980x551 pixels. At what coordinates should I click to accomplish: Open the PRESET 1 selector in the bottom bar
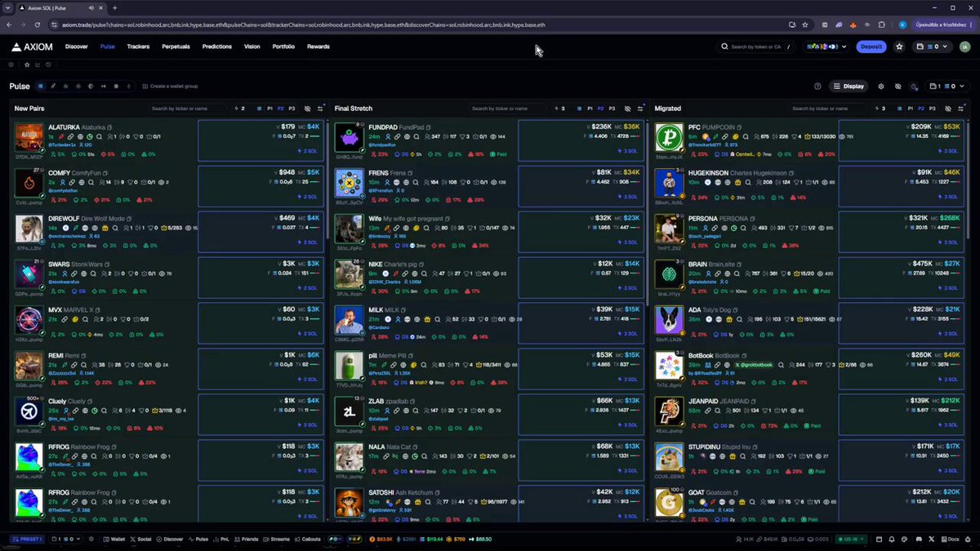pyautogui.click(x=26, y=539)
